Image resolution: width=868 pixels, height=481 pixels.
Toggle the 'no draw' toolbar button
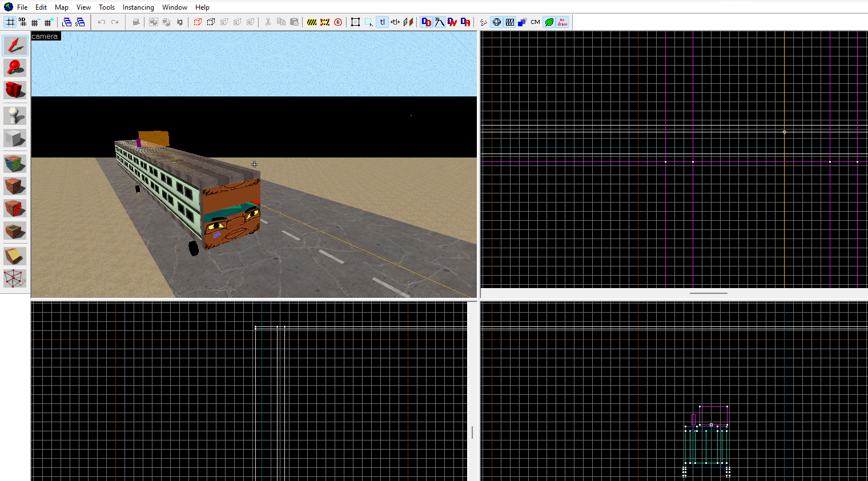tap(562, 22)
